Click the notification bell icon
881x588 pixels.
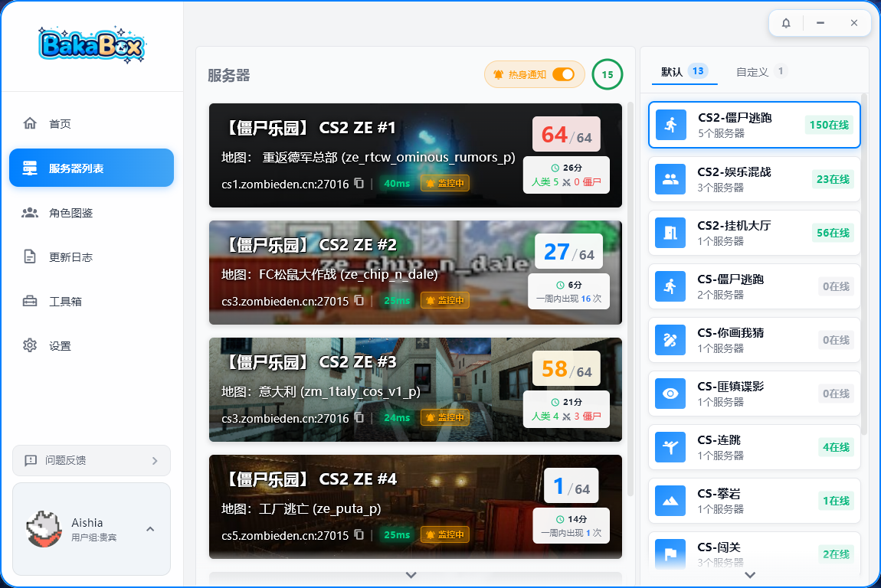[x=786, y=23]
